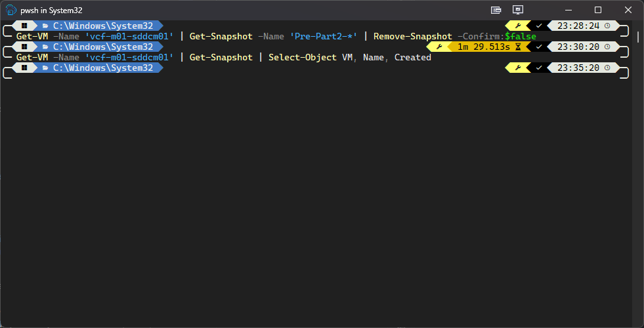Click the '-Confirm:' parameter text

(x=481, y=37)
